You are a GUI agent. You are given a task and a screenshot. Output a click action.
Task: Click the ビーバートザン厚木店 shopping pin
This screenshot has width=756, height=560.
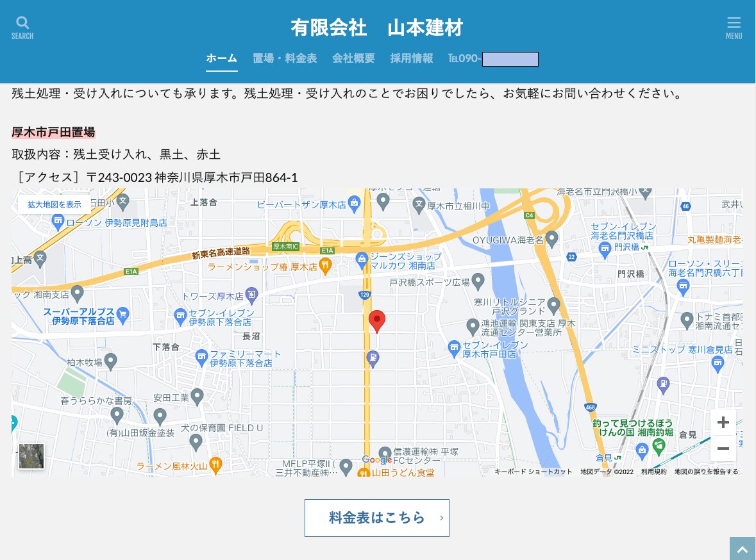[355, 204]
